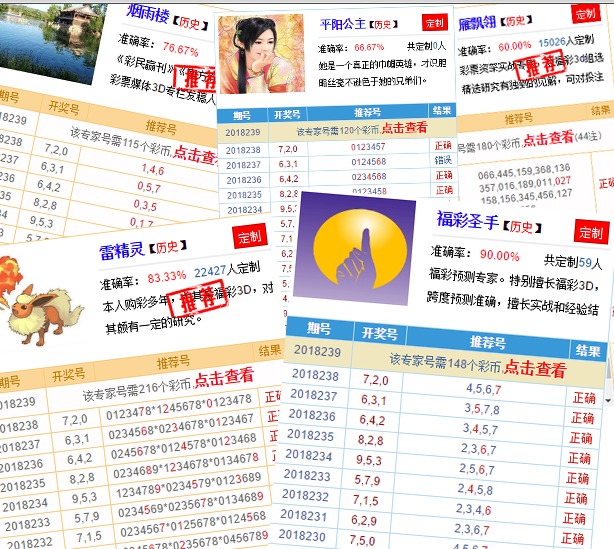Click 15026人定制 on 雁飘翎 card

[x=566, y=41]
